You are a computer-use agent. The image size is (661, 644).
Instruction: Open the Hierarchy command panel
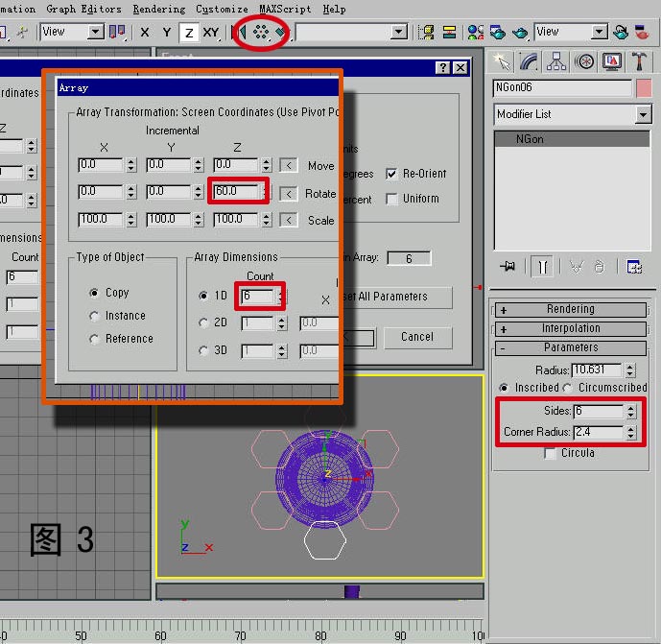coord(556,61)
